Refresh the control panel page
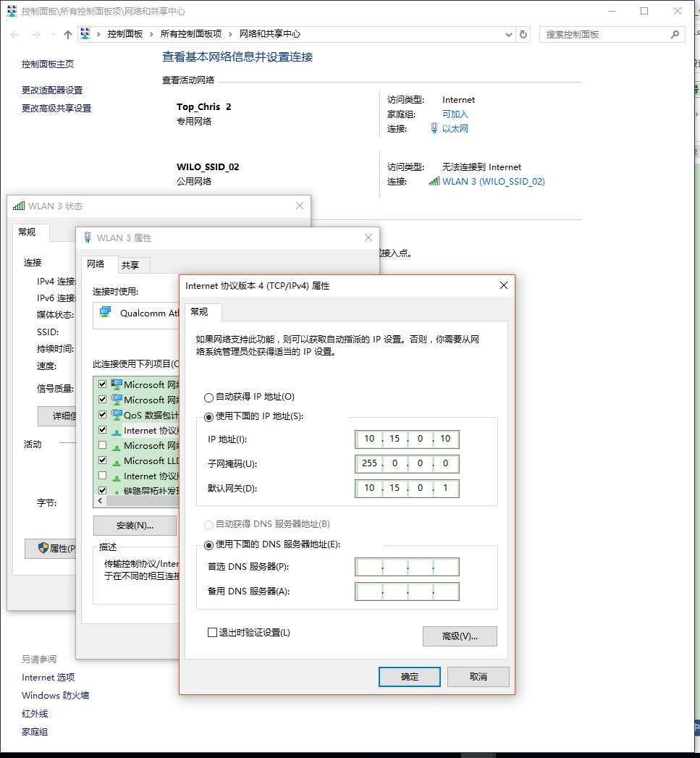Viewport: 700px width, 758px height. (523, 34)
